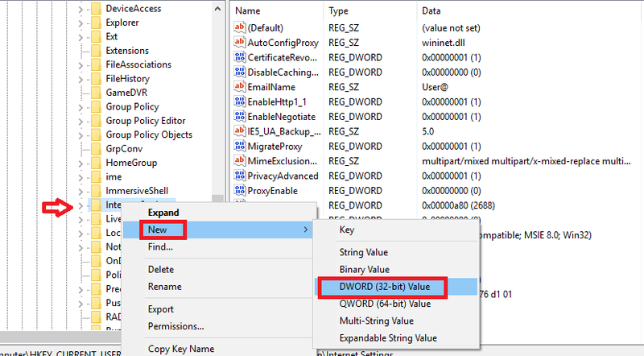Click the (Default) string value icon

click(240, 27)
